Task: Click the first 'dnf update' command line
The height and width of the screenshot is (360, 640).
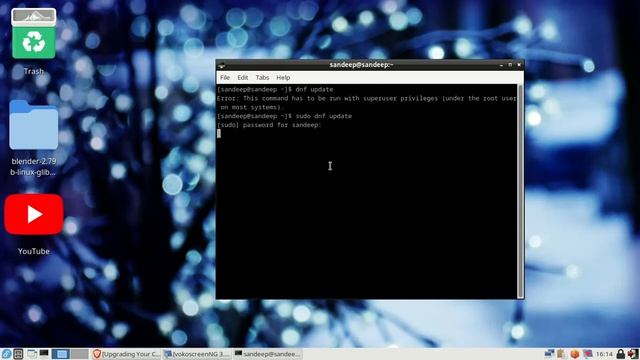Action: (x=275, y=89)
